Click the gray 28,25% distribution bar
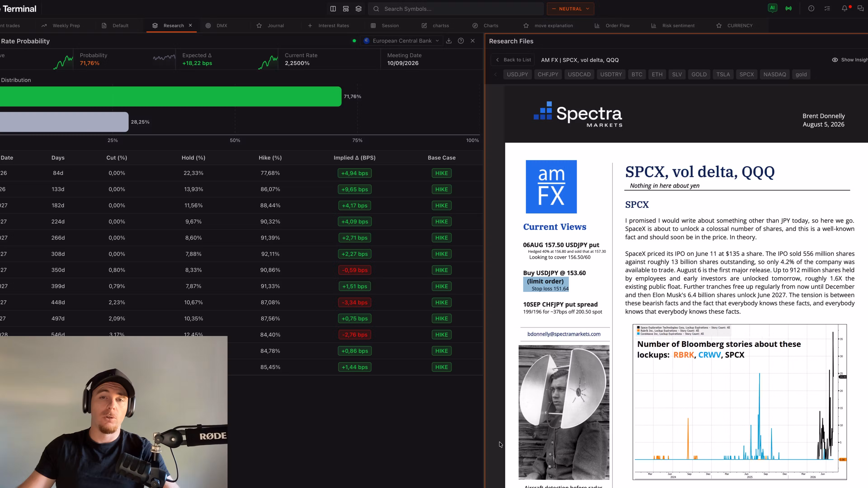 pos(64,122)
